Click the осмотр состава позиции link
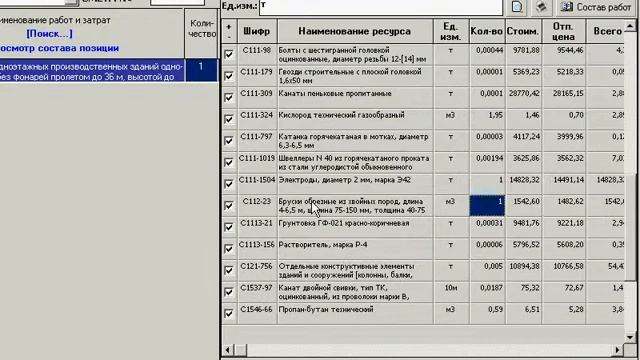 59,48
